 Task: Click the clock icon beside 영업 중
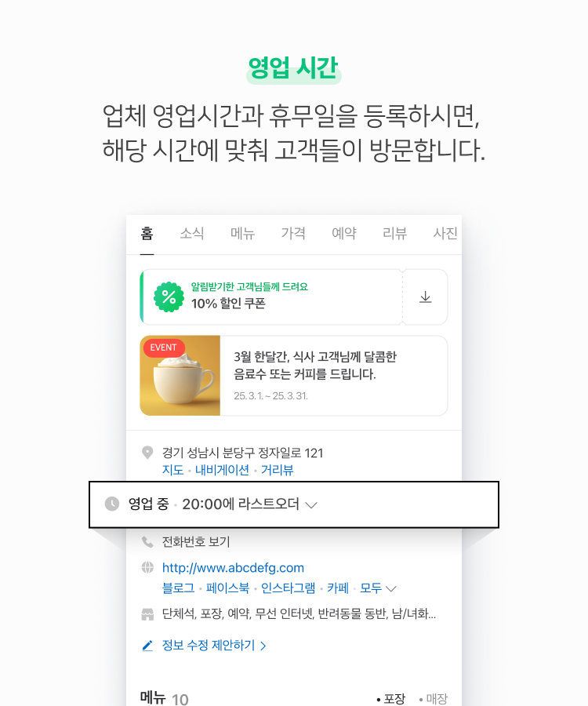112,504
